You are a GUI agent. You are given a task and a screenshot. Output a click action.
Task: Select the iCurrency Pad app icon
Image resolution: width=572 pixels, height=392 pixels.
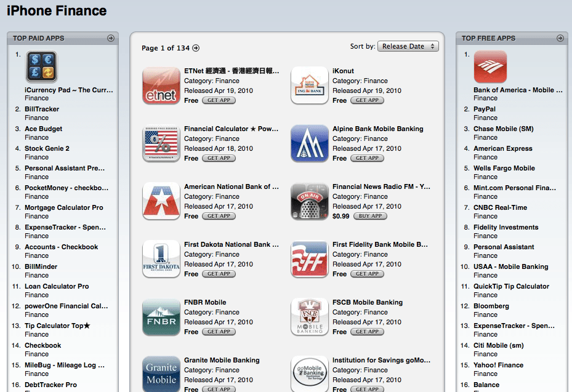click(41, 66)
